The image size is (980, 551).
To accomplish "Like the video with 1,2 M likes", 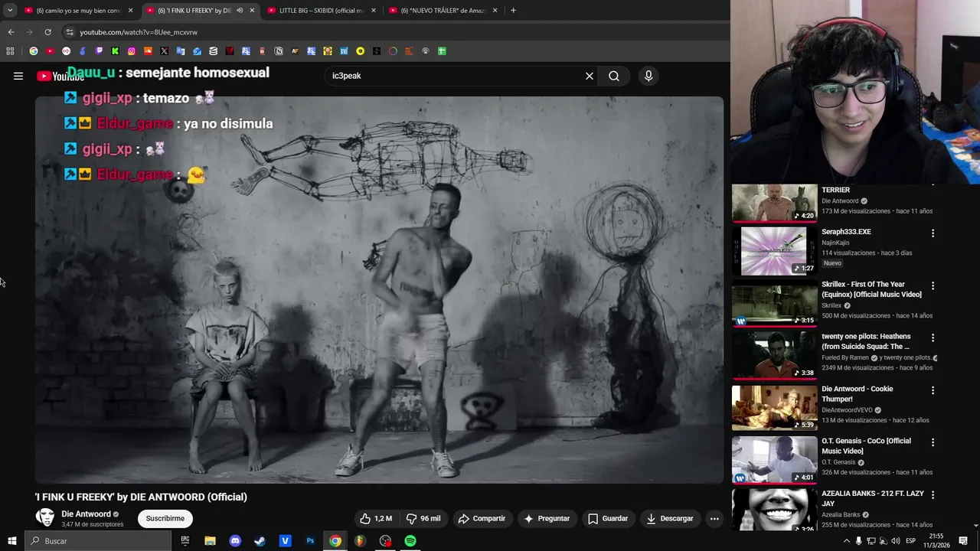I will pyautogui.click(x=376, y=518).
